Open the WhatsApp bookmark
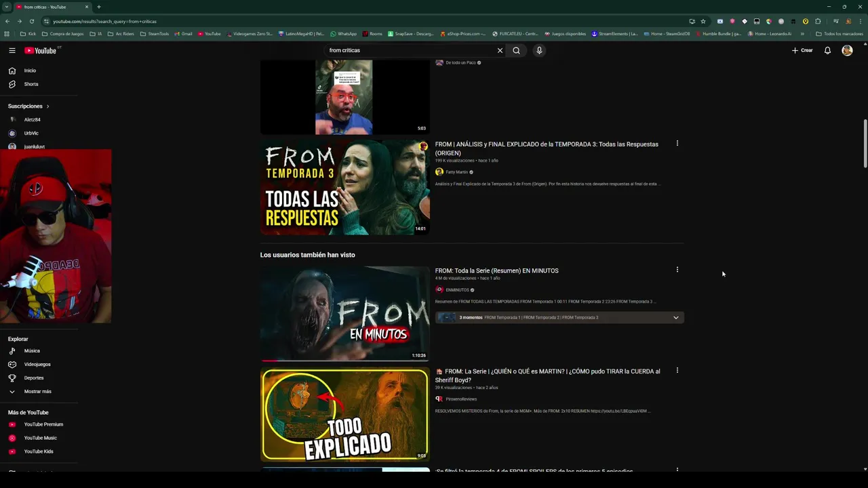Image resolution: width=868 pixels, height=488 pixels. pos(343,34)
